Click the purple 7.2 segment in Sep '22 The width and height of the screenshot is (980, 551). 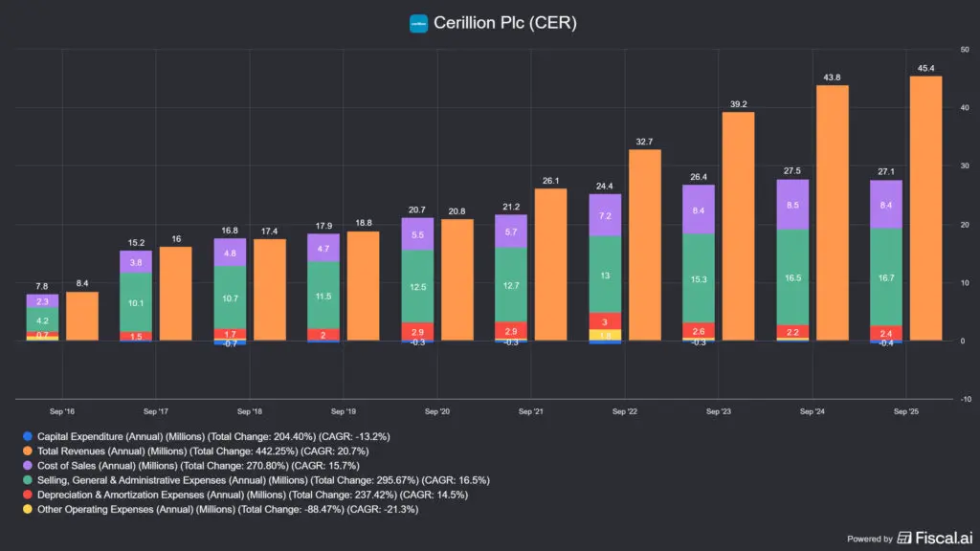point(605,215)
